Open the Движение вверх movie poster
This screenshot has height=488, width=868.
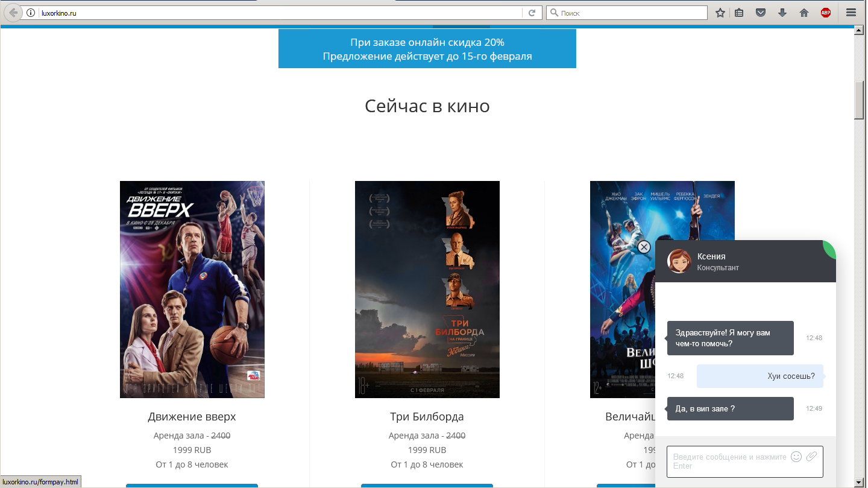[x=192, y=290]
